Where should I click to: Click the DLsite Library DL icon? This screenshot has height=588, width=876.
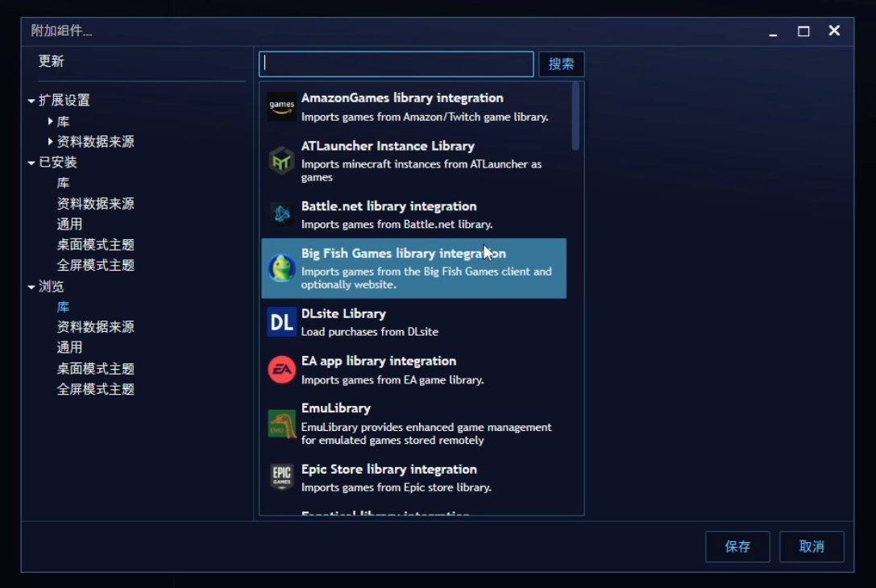tap(281, 322)
